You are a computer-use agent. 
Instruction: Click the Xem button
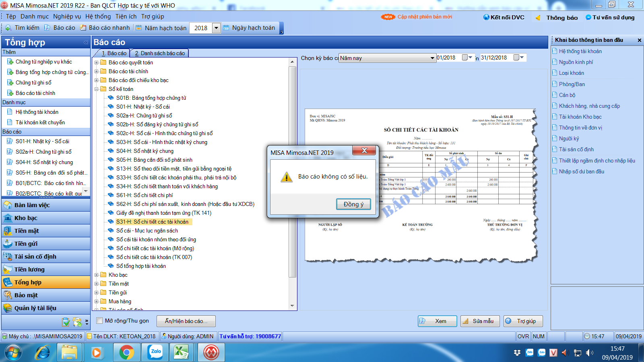[437, 321]
